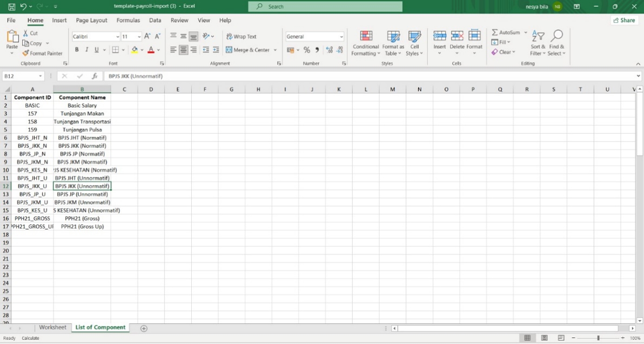The image size is (644, 344).
Task: Click the Format Painter brush icon
Action: [x=25, y=54]
